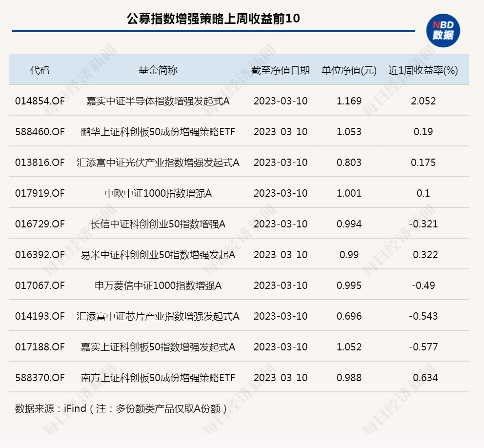Screen dimensions: 484x448
Task: Sort by 近1周收益率(%) header
Action: [423, 70]
